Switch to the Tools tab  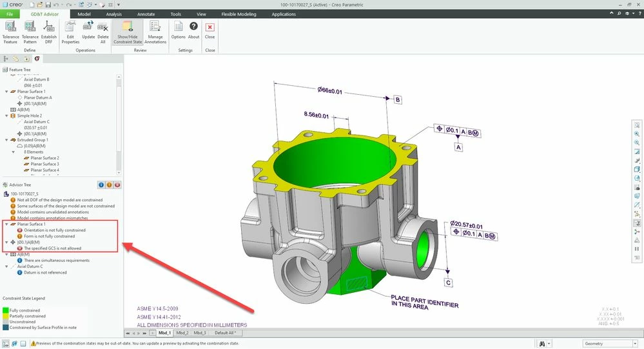[176, 14]
